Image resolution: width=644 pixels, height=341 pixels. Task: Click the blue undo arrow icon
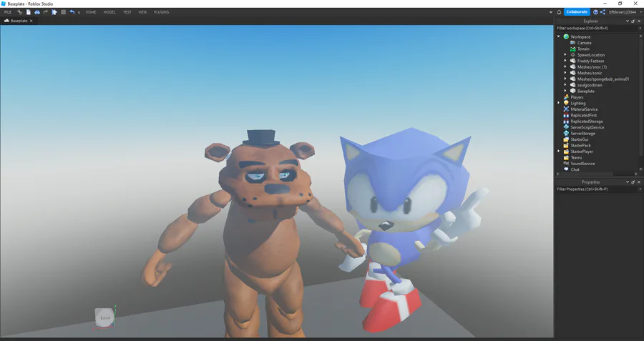coord(72,12)
